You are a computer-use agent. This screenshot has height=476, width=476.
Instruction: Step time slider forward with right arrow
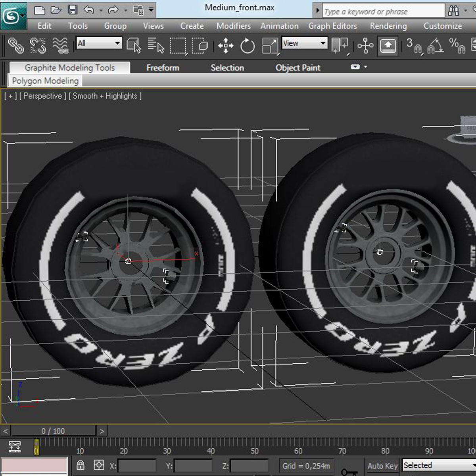(102, 431)
